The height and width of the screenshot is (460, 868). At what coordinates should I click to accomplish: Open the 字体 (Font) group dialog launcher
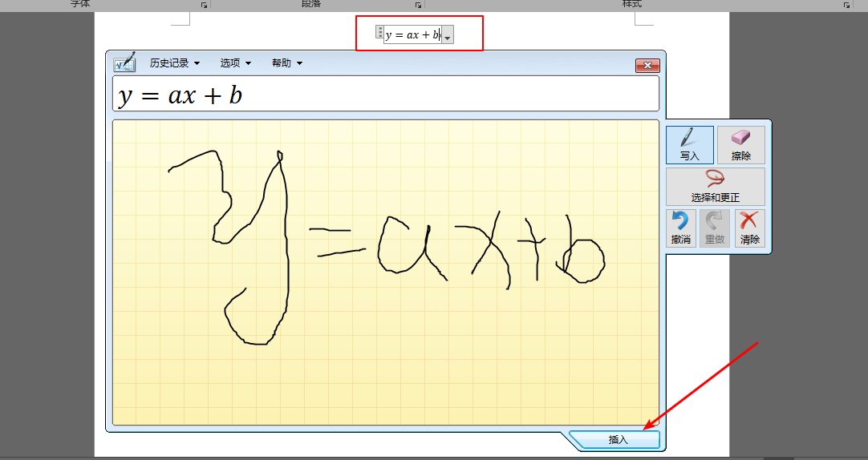click(x=204, y=5)
